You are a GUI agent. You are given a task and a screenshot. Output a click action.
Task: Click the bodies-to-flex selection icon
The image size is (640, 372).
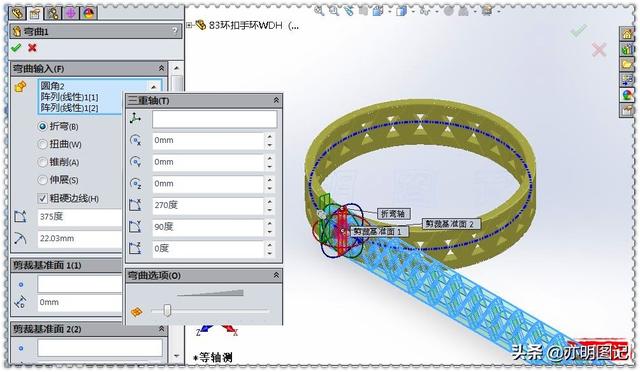tap(20, 87)
